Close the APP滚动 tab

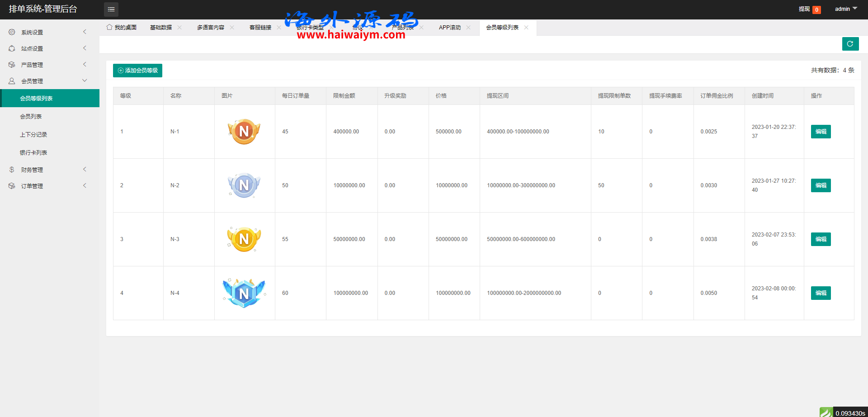(468, 28)
